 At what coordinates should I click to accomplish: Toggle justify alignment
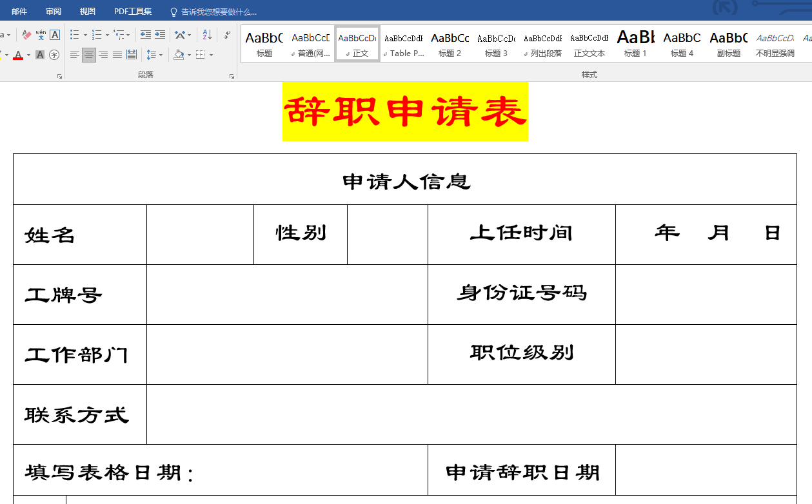click(116, 55)
